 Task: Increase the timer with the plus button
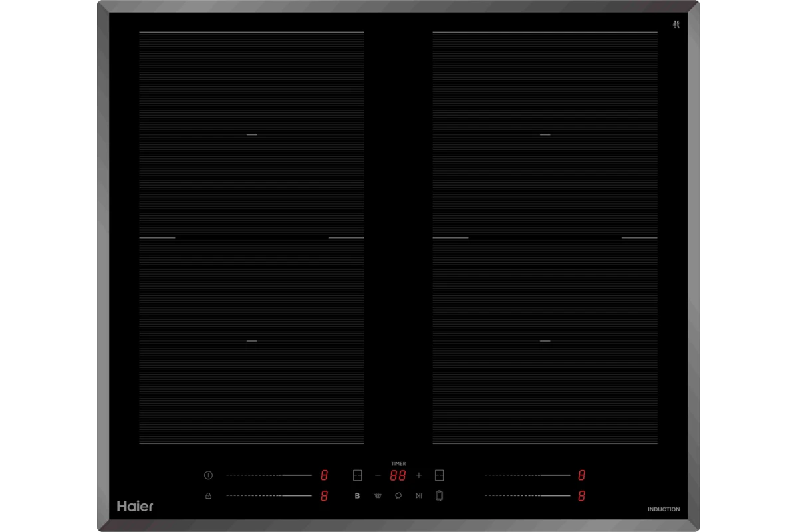point(419,475)
